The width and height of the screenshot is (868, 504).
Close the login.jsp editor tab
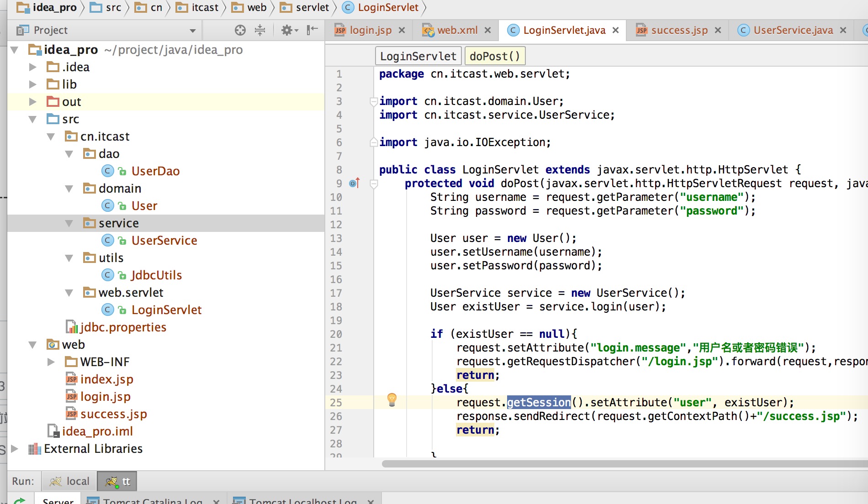pos(402,30)
